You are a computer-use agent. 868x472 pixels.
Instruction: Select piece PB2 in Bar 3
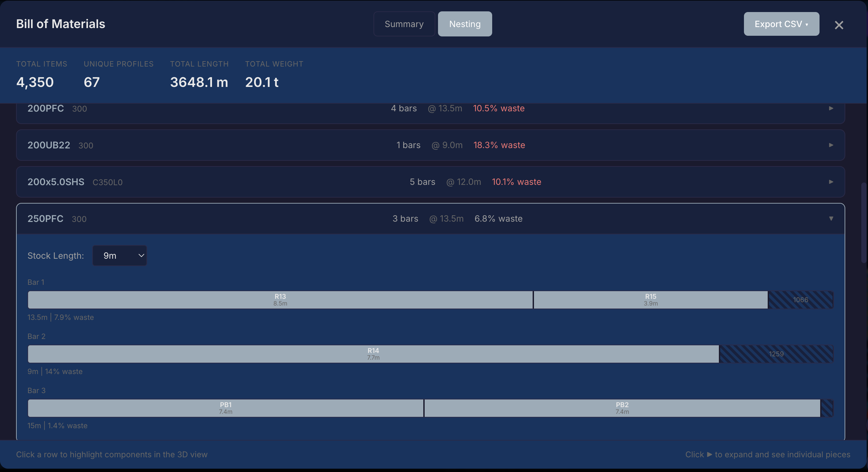pos(622,408)
